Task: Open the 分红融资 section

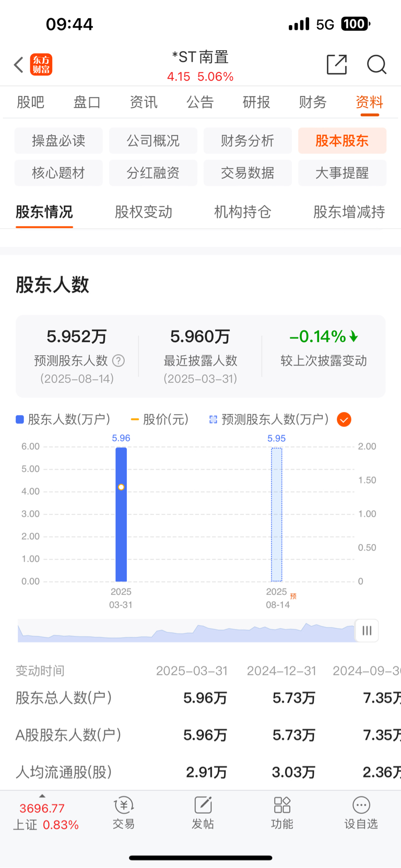Action: (x=153, y=173)
